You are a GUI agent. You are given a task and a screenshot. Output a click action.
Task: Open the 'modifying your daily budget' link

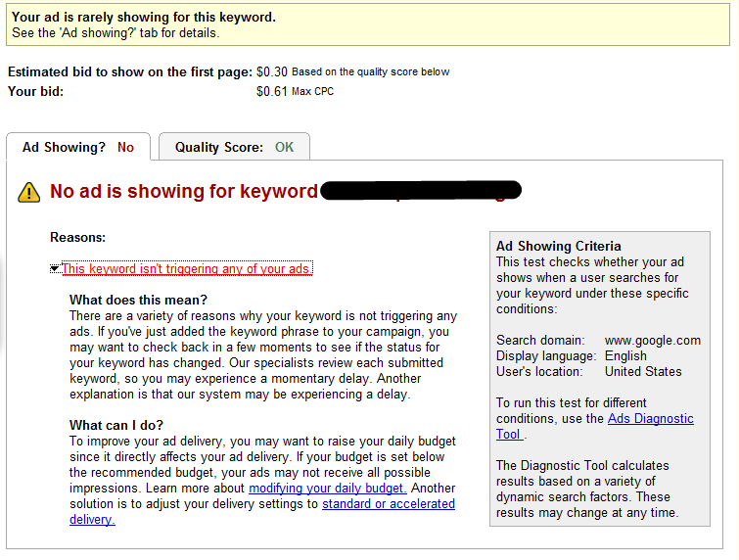pos(328,488)
